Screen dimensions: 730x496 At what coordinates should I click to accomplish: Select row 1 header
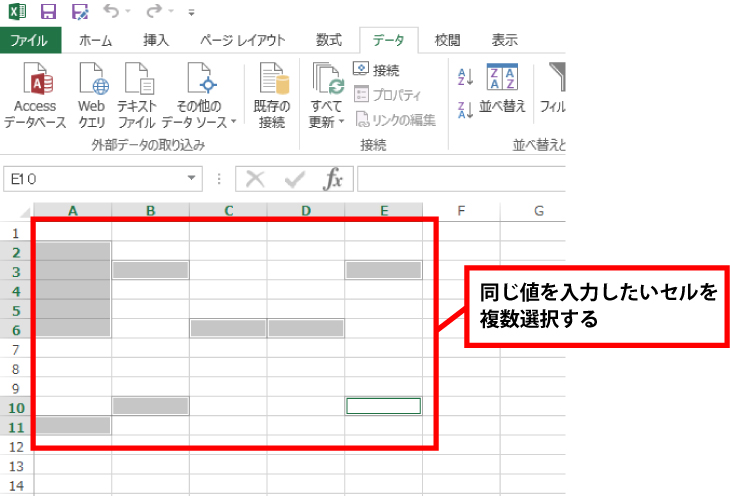[16, 232]
